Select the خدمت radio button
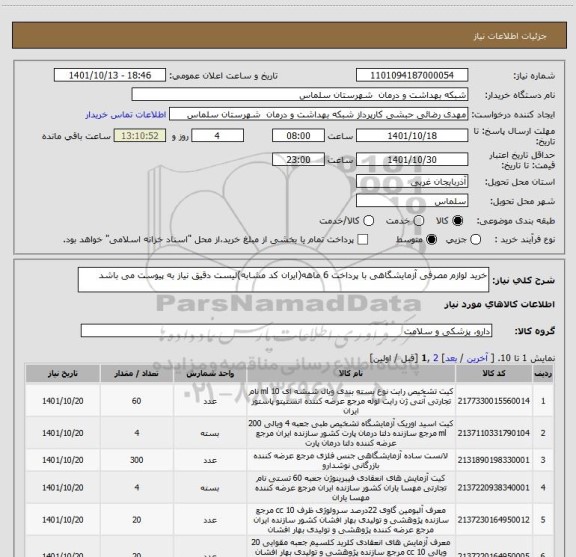 coord(419,221)
